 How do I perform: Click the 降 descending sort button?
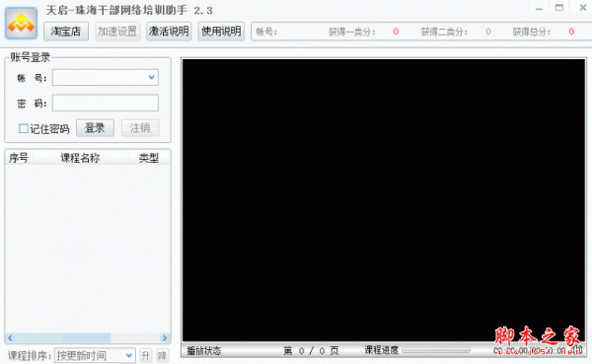[163, 355]
